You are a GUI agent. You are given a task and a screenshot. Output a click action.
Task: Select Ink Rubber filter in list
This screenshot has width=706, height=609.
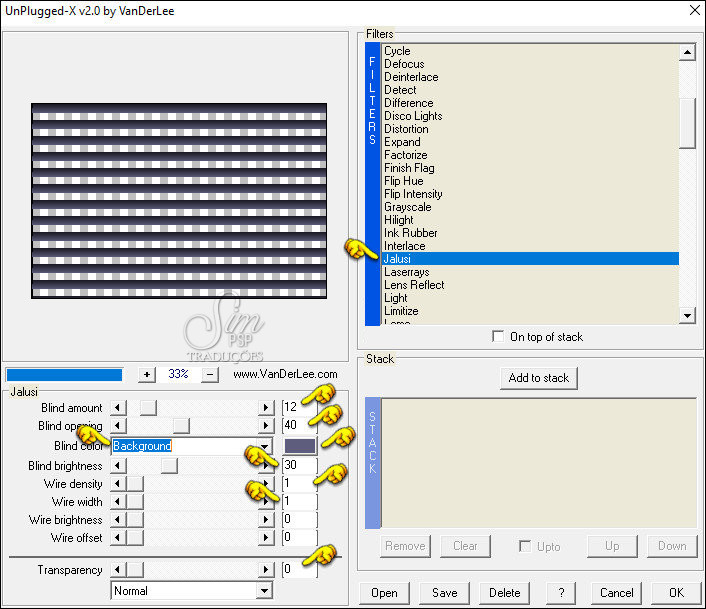point(411,233)
